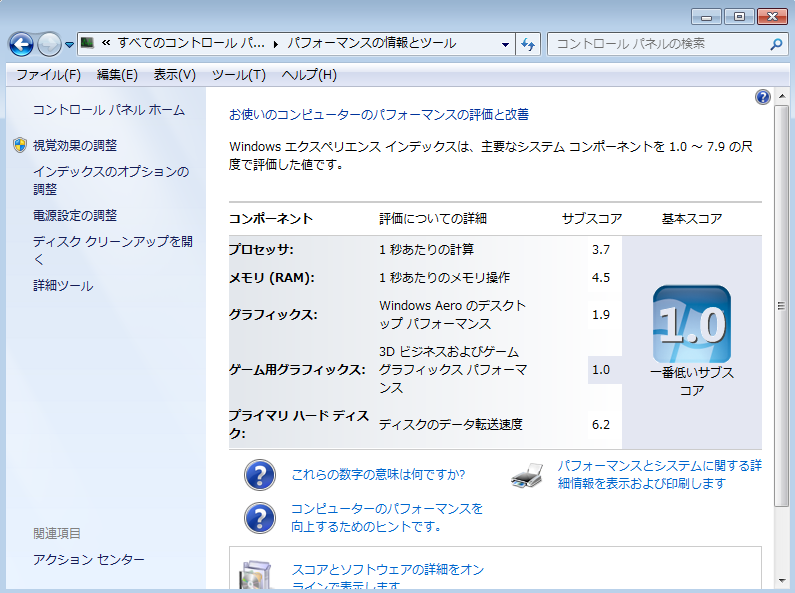Open ディスク クリーンアップを開く link
This screenshot has width=795, height=593.
[113, 250]
